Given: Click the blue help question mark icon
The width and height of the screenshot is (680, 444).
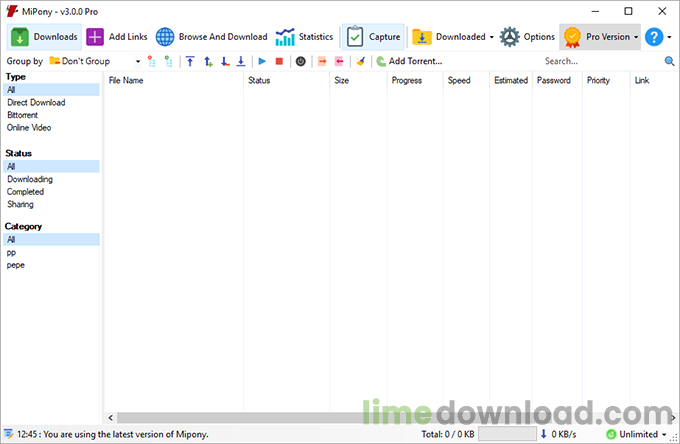Looking at the screenshot, I should coord(654,37).
